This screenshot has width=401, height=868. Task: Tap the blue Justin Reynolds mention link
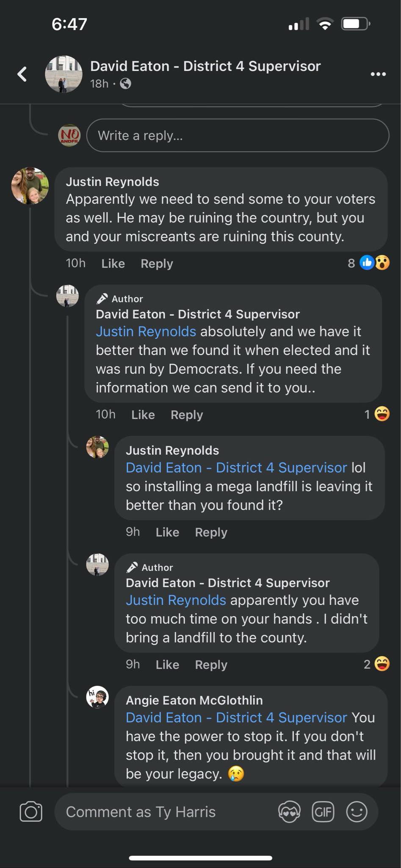[146, 331]
